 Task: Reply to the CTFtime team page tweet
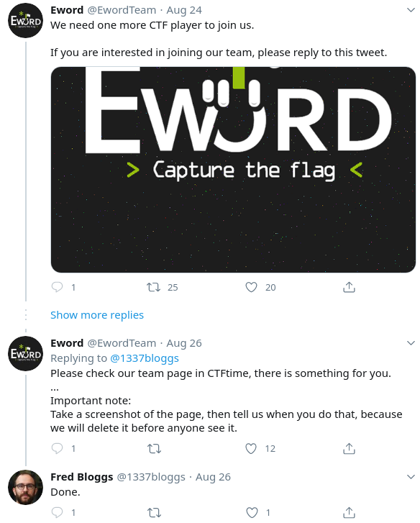pos(58,448)
